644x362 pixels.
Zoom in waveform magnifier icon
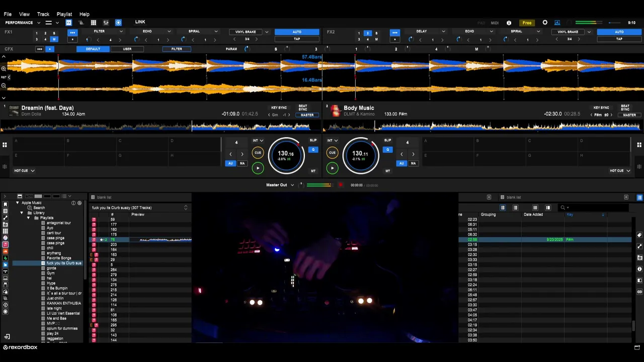pyautogui.click(x=4, y=69)
